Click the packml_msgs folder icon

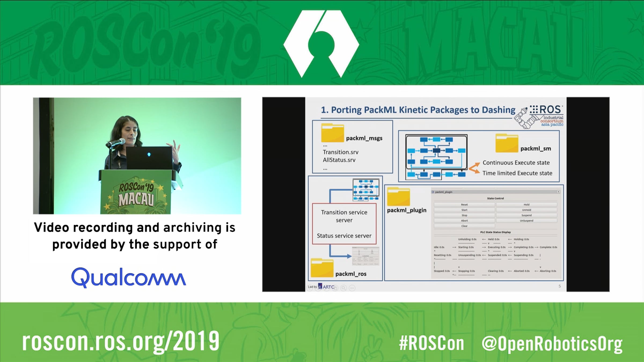pyautogui.click(x=332, y=133)
